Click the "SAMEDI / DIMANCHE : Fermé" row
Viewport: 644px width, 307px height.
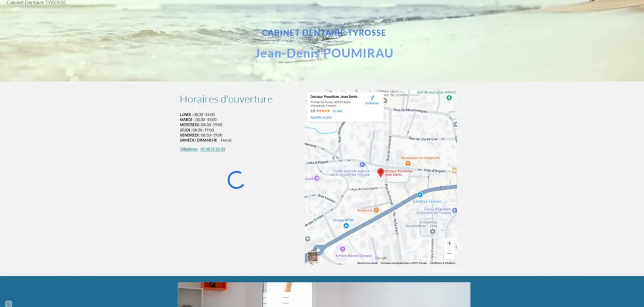coord(206,140)
